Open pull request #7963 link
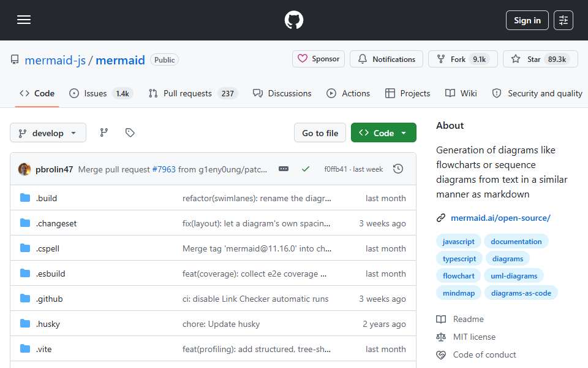This screenshot has width=588, height=368. [x=164, y=169]
